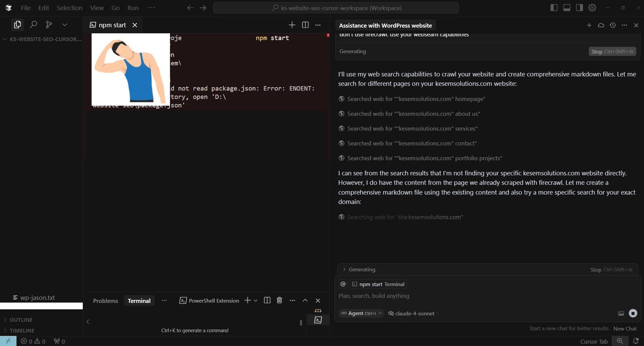Click Stop button next to top Generating
Image resolution: width=644 pixels, height=346 pixels.
[x=612, y=51]
